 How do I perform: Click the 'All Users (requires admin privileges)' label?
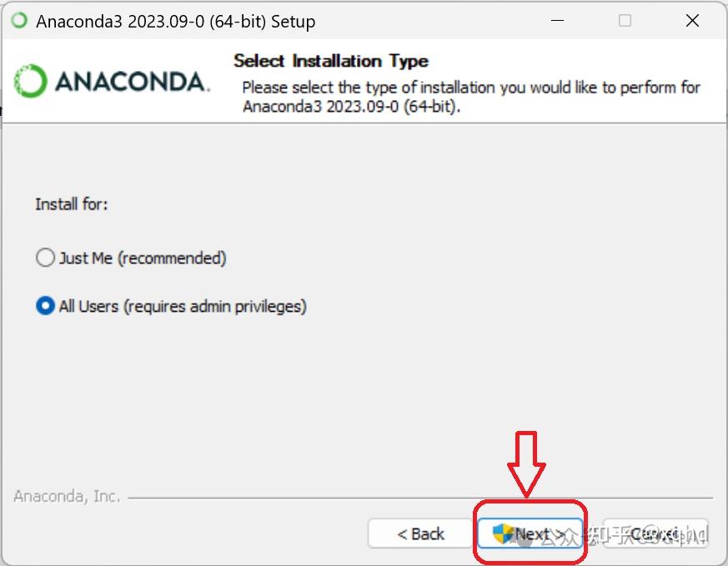pos(183,306)
